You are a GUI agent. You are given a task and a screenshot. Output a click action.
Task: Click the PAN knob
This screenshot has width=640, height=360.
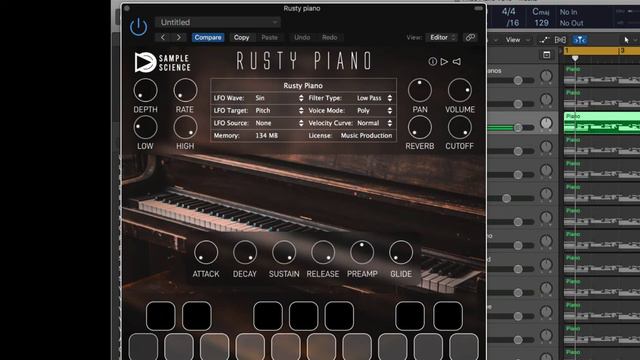coord(420,90)
